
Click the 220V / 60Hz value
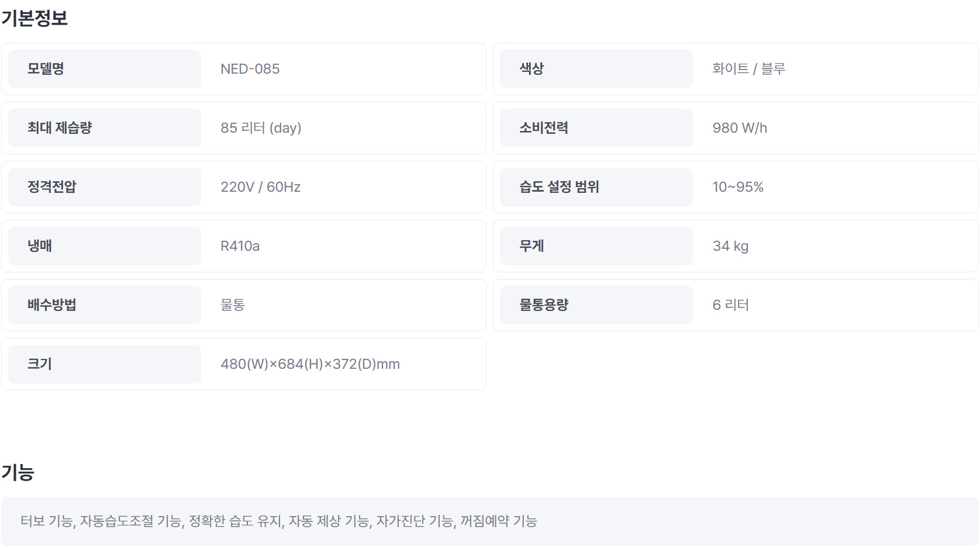(260, 187)
